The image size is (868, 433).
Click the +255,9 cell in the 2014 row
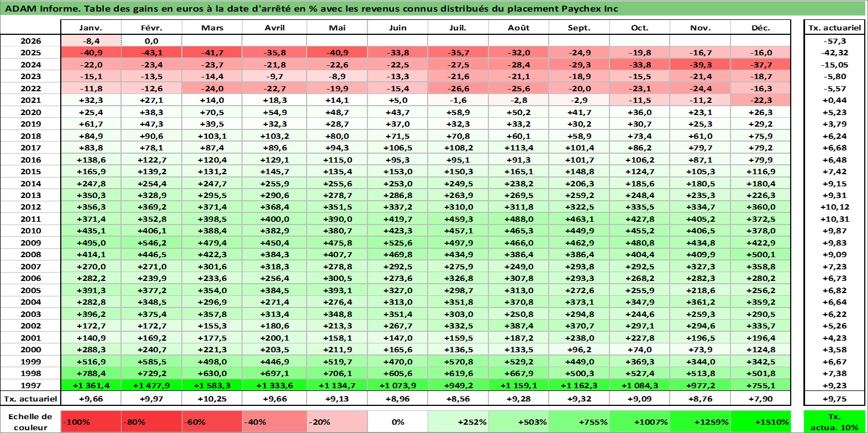pyautogui.click(x=275, y=184)
